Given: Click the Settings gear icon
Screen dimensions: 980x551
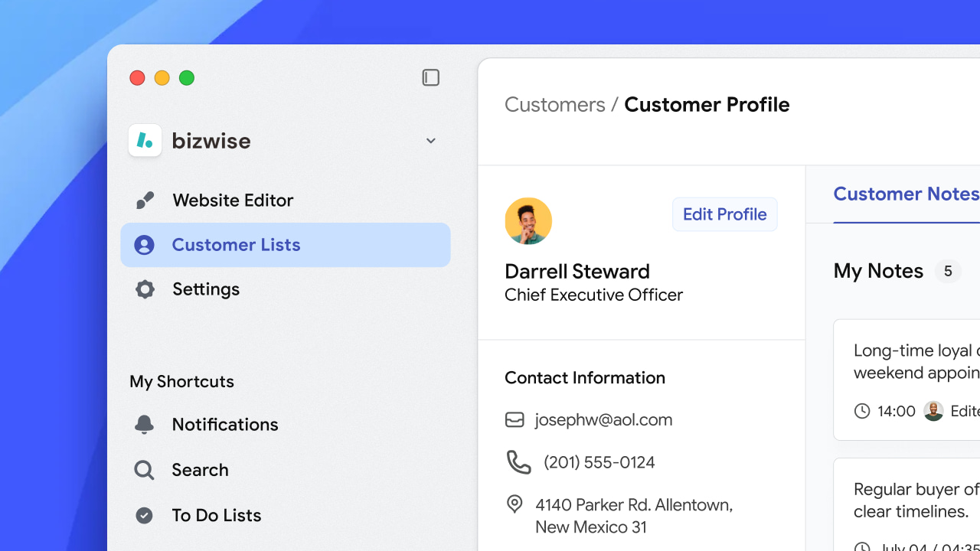Looking at the screenshot, I should pos(144,289).
